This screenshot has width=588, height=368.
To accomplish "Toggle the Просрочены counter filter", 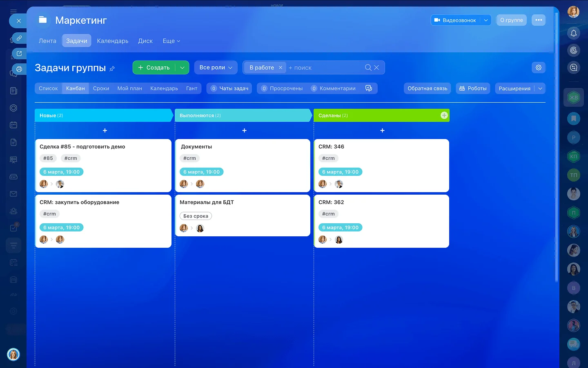I will [x=282, y=88].
